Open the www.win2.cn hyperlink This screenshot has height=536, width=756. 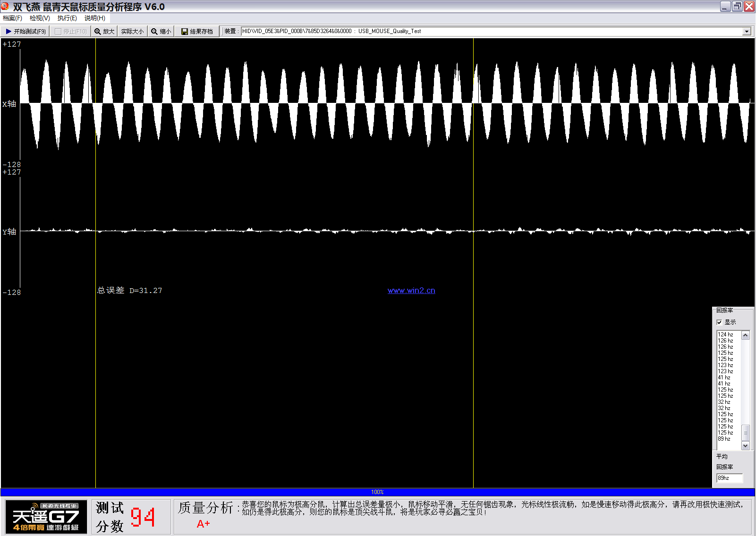click(411, 291)
